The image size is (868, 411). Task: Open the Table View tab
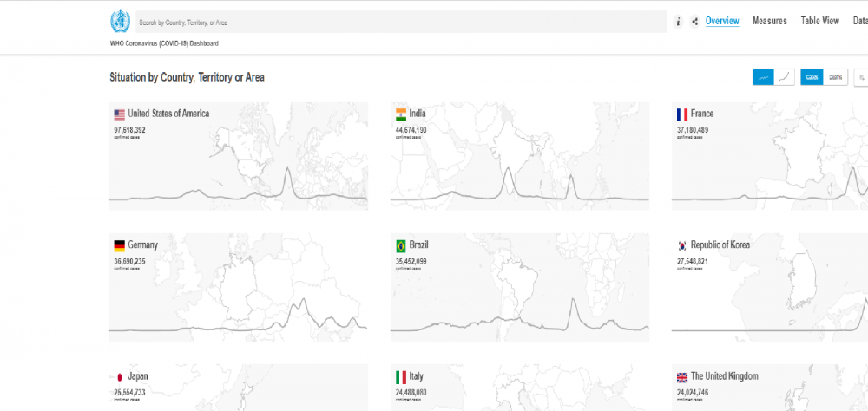point(819,21)
